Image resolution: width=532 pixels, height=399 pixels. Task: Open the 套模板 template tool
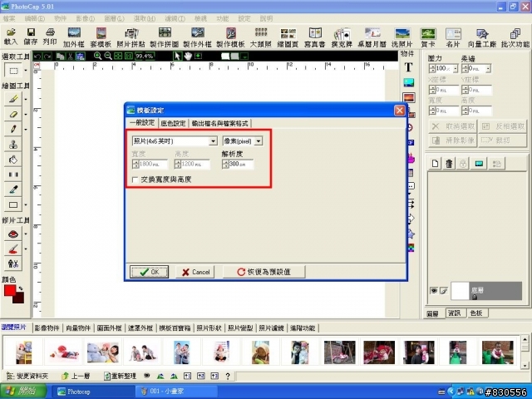pyautogui.click(x=101, y=37)
